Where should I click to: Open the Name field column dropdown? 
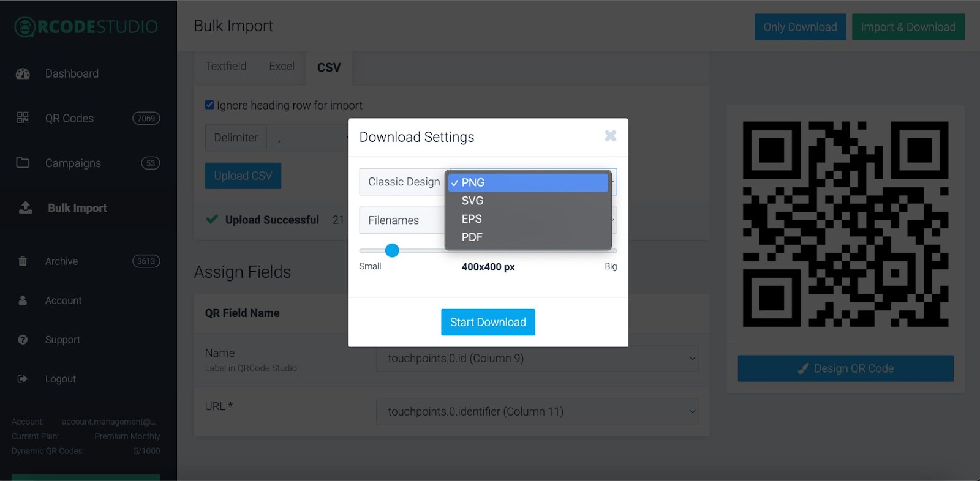(537, 359)
